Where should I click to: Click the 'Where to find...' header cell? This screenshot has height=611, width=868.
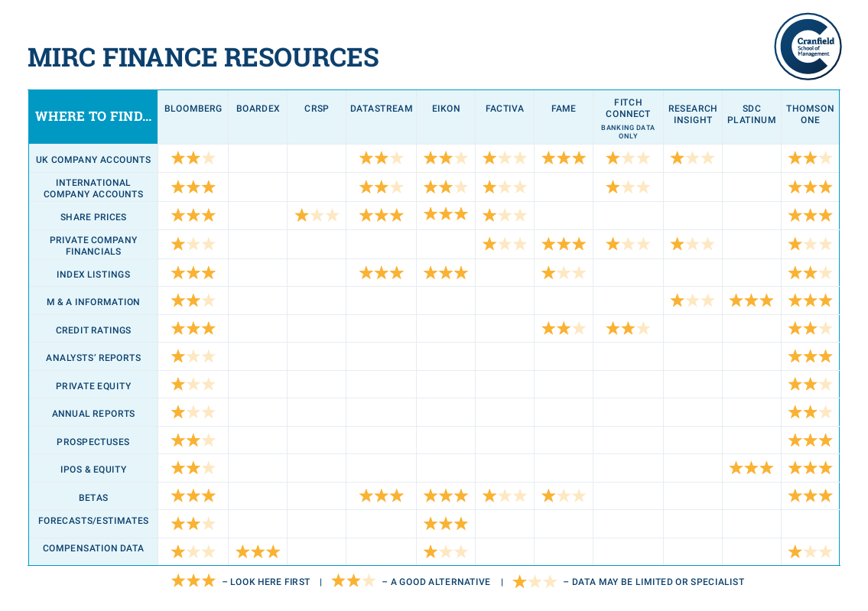tap(93, 116)
